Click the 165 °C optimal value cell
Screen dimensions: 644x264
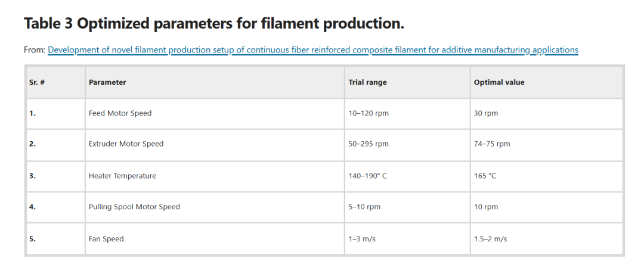485,176
